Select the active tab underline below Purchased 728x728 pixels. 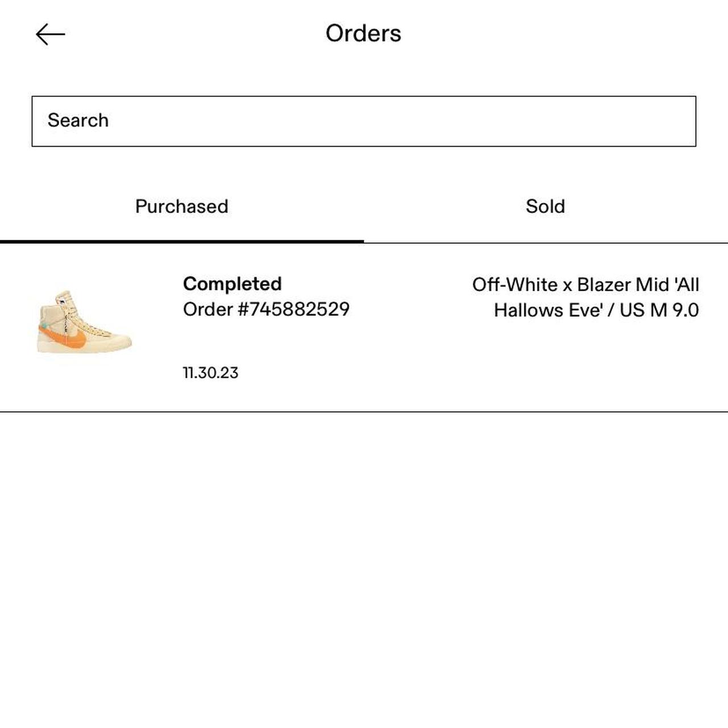[x=182, y=242]
